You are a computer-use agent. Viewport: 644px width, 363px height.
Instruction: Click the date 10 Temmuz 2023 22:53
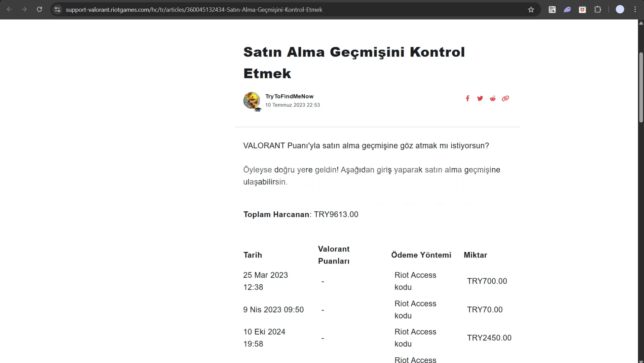point(292,105)
